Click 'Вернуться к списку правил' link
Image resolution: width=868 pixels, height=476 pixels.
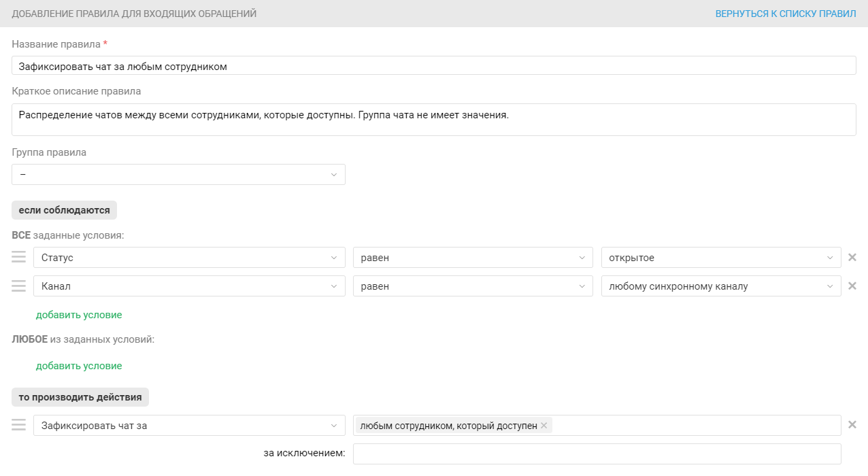(x=785, y=14)
